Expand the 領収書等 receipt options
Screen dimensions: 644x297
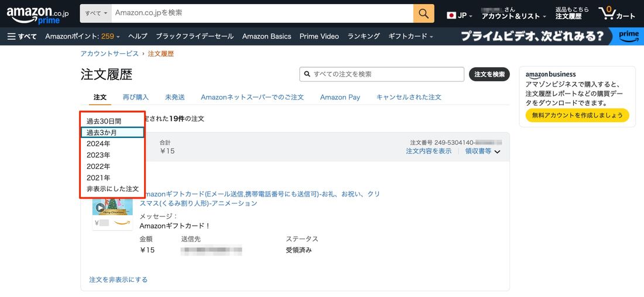click(482, 151)
